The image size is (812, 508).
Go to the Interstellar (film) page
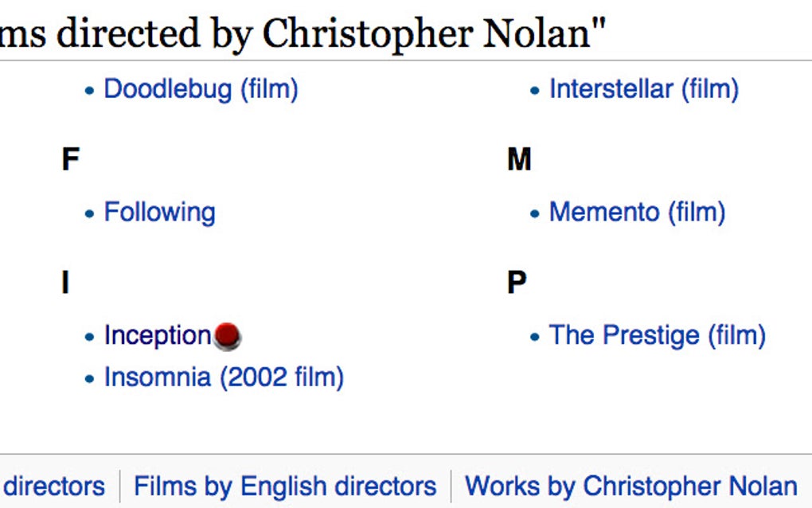click(643, 88)
